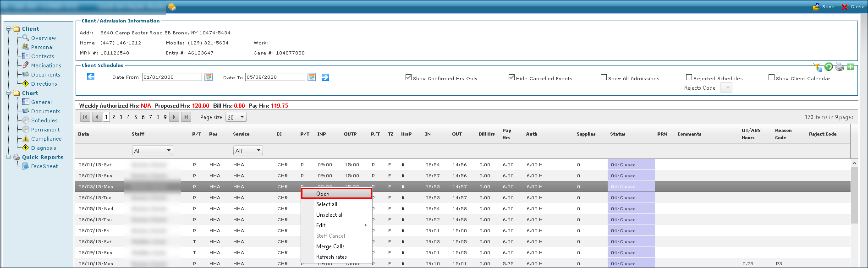The image size is (868, 268).
Task: Enable Show Client Calendar checkbox
Action: (771, 77)
